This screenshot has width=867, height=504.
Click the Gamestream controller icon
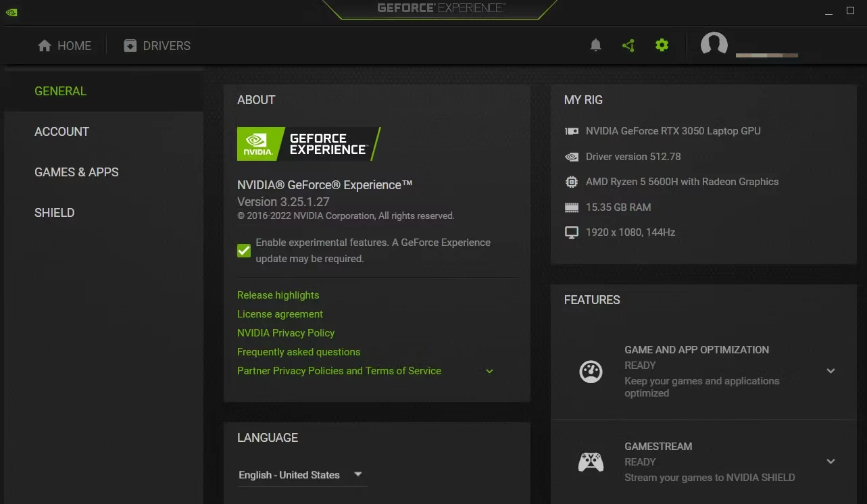(591, 461)
